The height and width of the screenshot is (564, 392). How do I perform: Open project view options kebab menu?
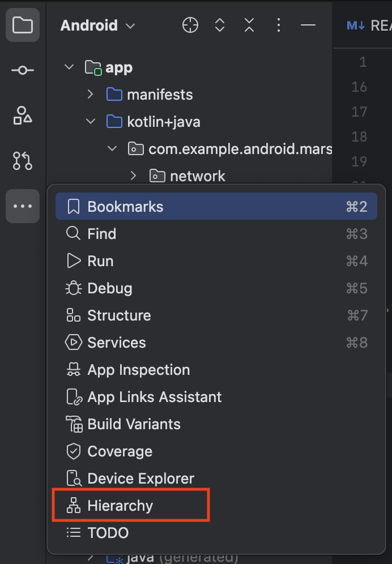[278, 25]
